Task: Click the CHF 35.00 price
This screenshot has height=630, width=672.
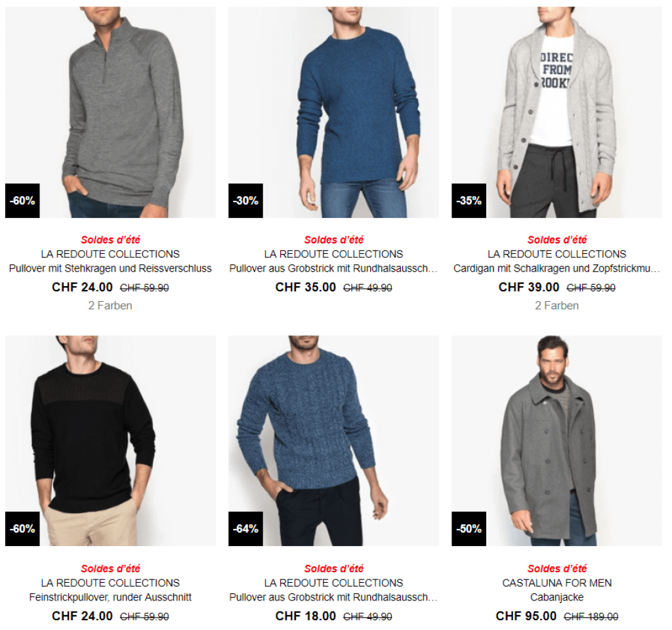Action: (x=305, y=287)
